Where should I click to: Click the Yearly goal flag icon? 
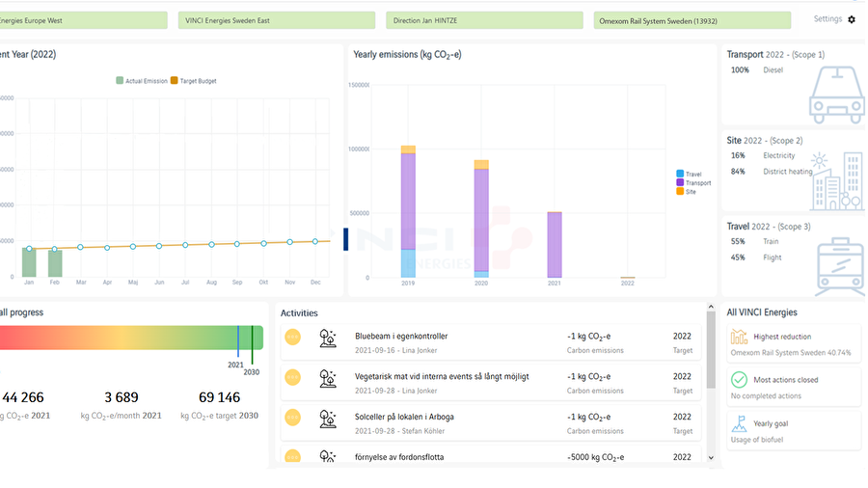tap(739, 423)
